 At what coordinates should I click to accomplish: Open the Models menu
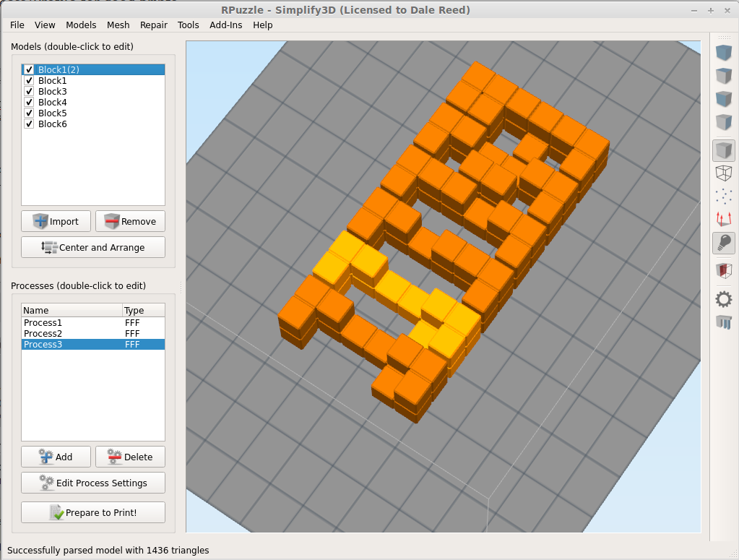pos(81,25)
